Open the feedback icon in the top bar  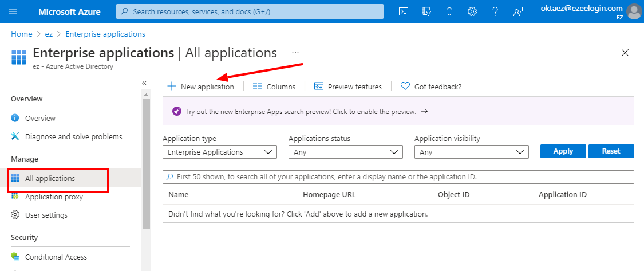click(518, 11)
